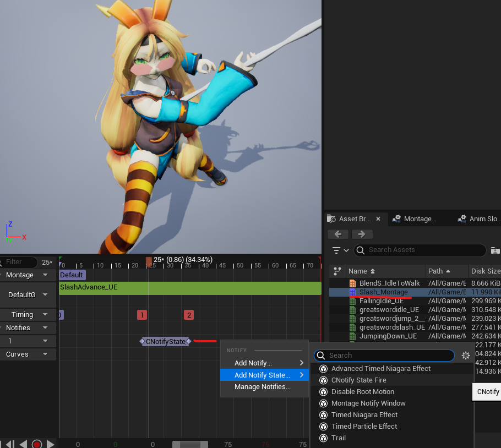Open the asset filter options
This screenshot has width=501, height=448.
pos(340,250)
